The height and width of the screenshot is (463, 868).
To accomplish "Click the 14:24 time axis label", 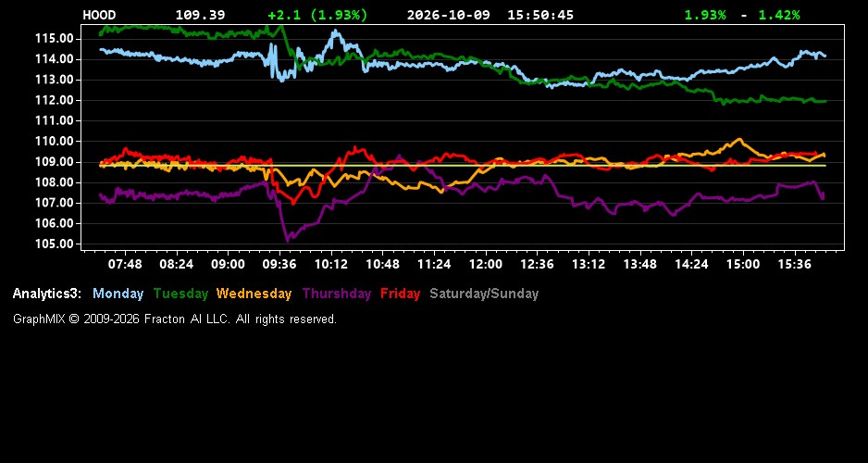I will point(691,264).
